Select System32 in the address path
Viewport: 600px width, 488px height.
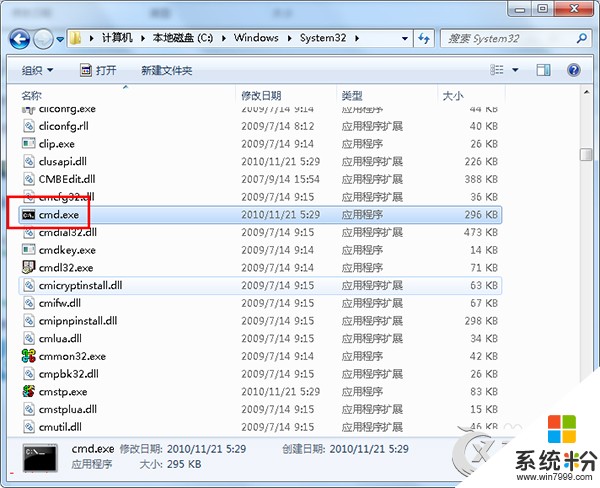pos(323,38)
